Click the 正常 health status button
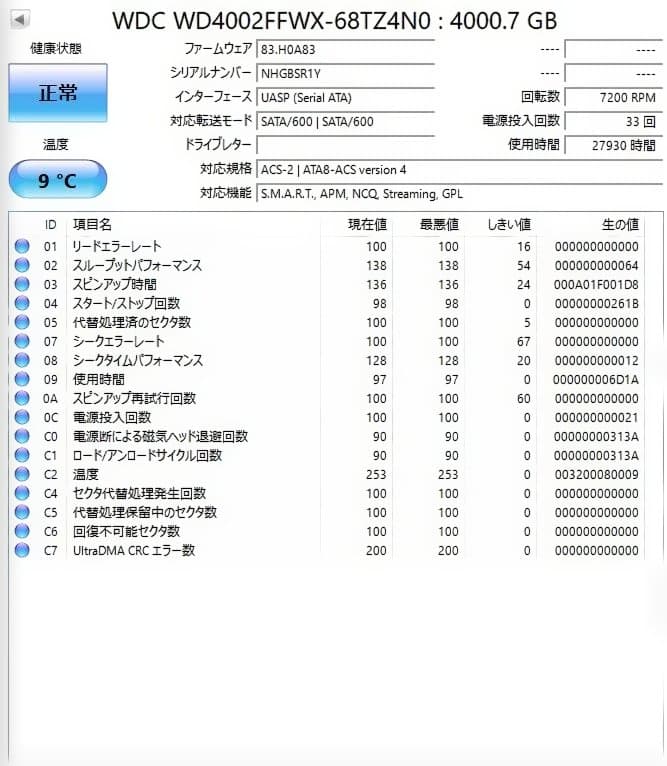Viewport: 667px width, 766px height. (x=58, y=93)
